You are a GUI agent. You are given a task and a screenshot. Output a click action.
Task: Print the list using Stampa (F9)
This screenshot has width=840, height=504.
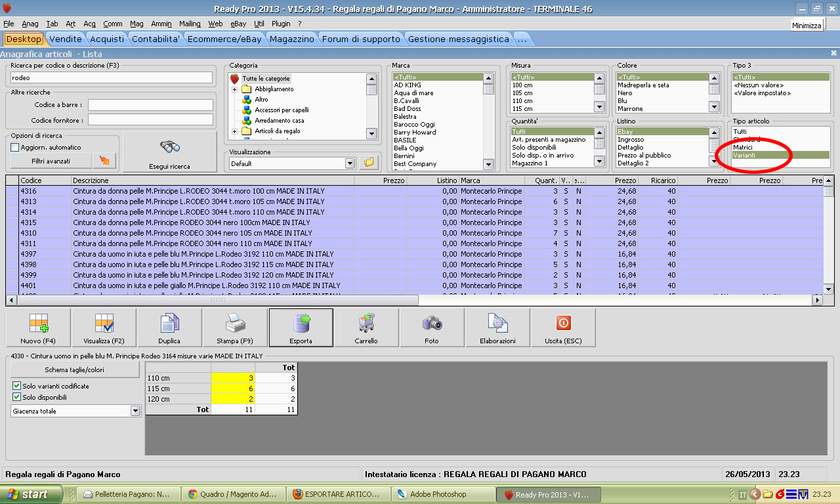pos(235,327)
